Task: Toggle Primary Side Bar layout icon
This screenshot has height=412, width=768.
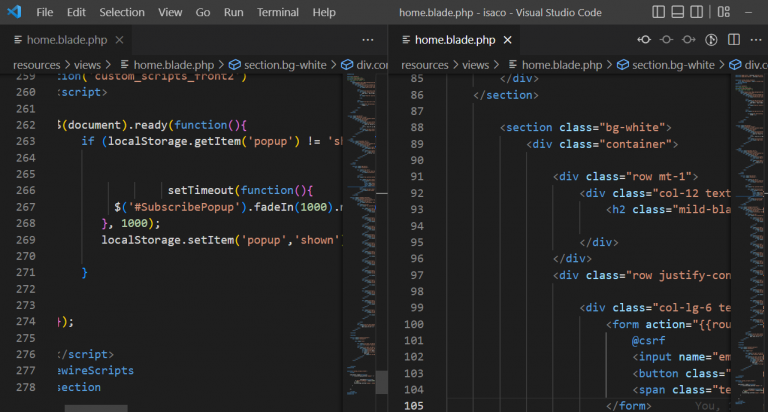Action: tap(657, 12)
